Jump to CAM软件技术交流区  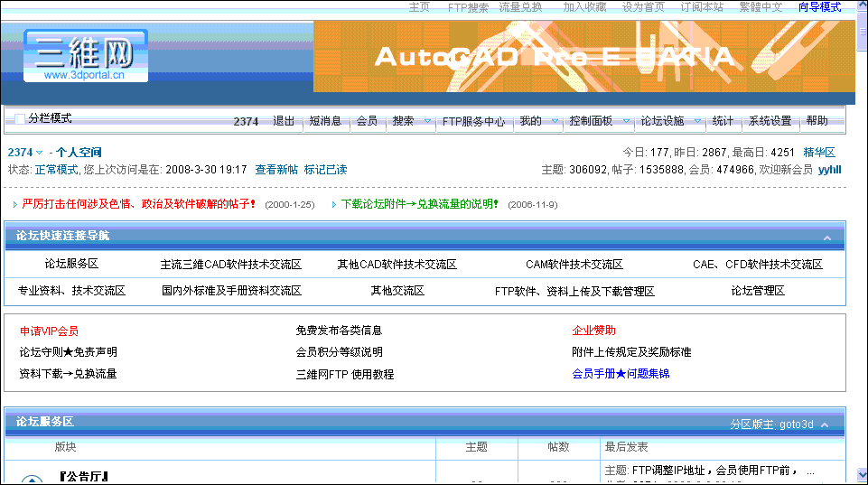tap(574, 265)
